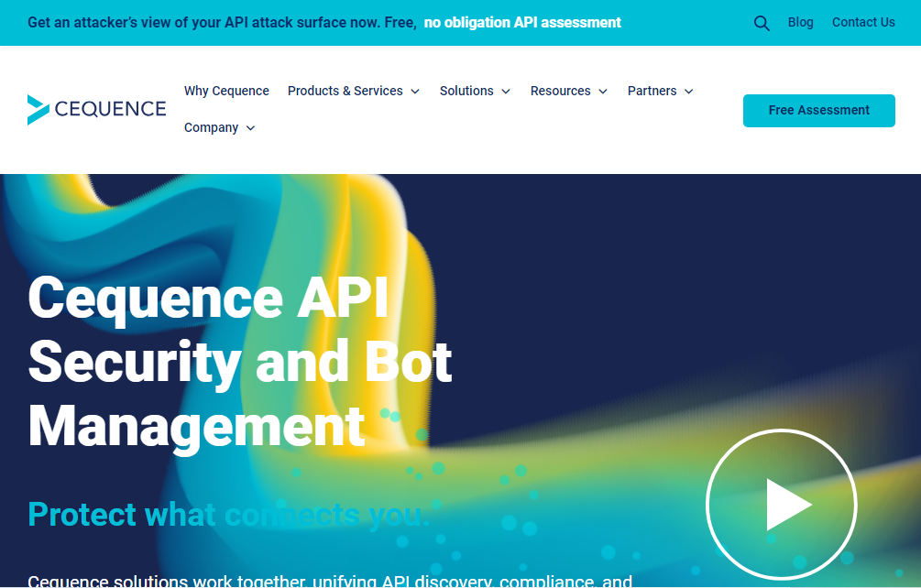Play the hero video
The height and width of the screenshot is (588, 921).
coord(781,505)
